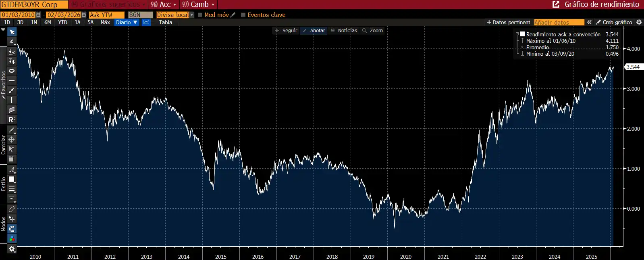Toggle the Eventos clave checkbox
644x260 pixels.
pos(243,15)
